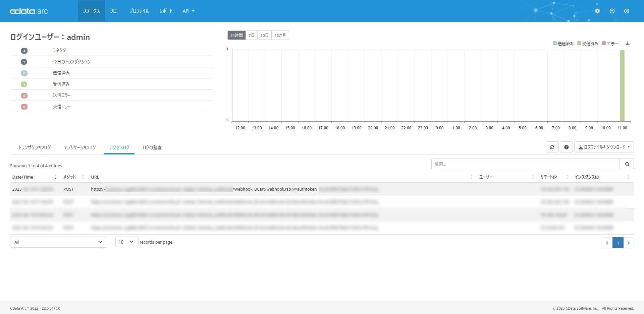Open the プロファイル nav tab
644x314 pixels.
click(139, 11)
